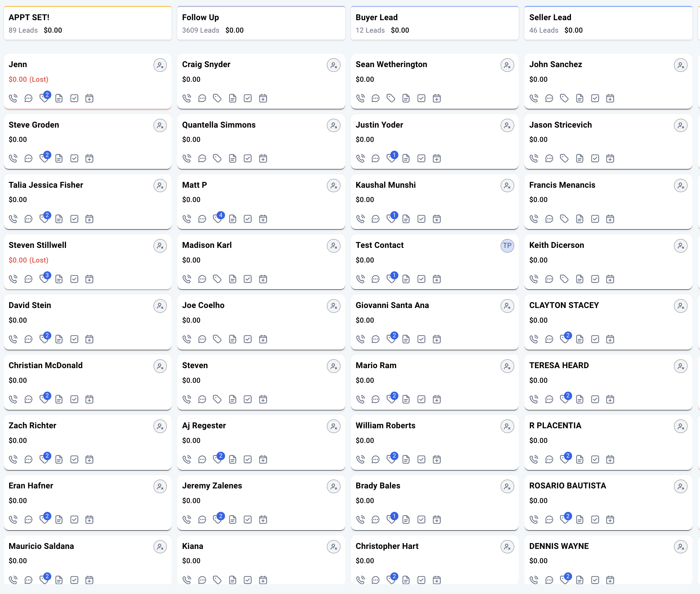
Task: Click the task checkbox icon on Jason Stricevich's card
Action: [x=595, y=158]
